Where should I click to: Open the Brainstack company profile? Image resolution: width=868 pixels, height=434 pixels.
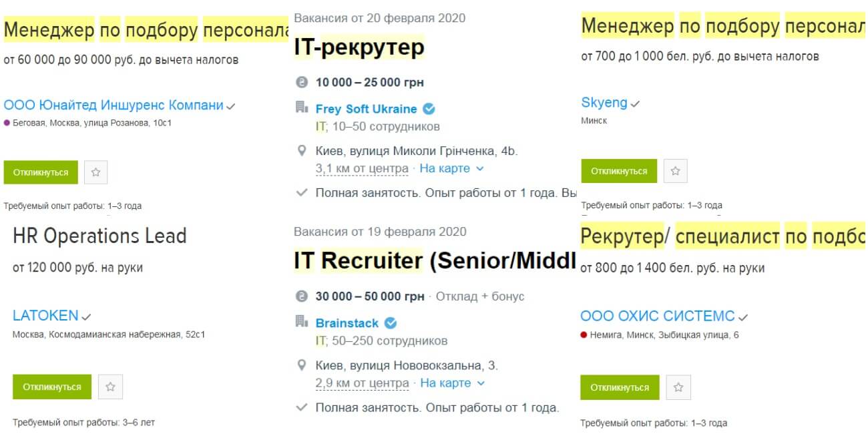click(x=347, y=323)
